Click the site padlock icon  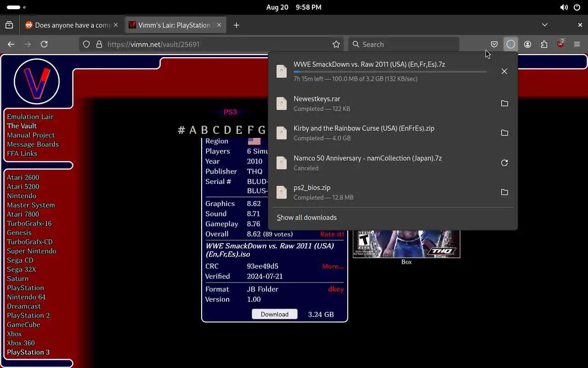pyautogui.click(x=99, y=44)
